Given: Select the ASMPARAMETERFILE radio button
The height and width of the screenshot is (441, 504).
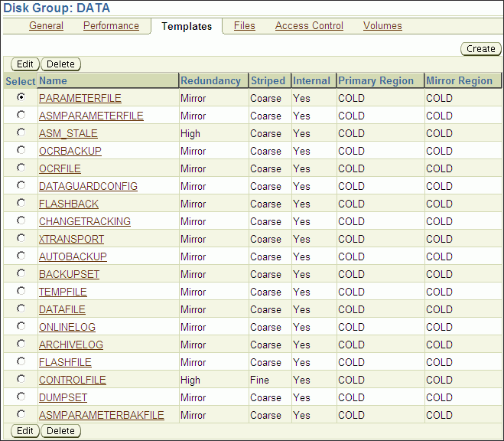Looking at the screenshot, I should coord(21,115).
